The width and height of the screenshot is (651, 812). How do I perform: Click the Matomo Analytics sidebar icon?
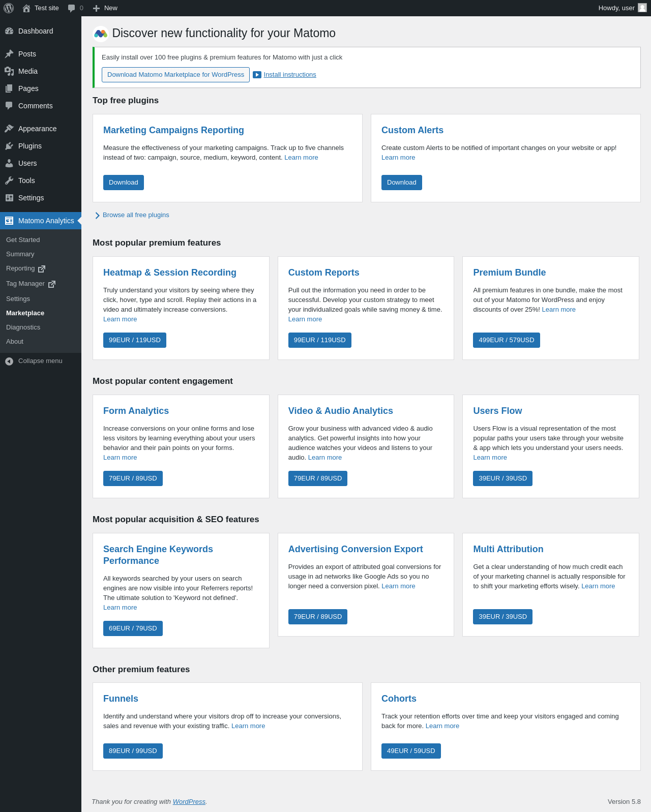[x=9, y=221]
